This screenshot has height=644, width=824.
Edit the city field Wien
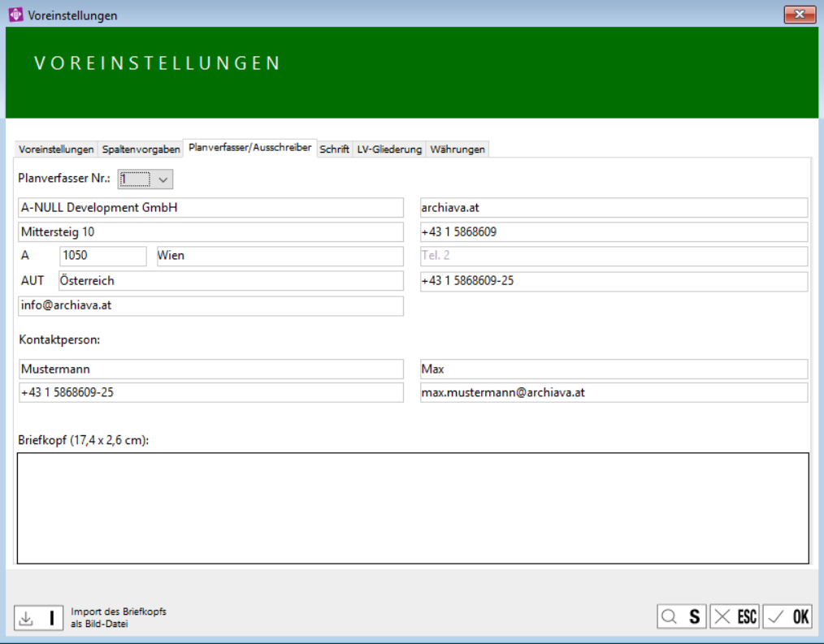(x=280, y=256)
